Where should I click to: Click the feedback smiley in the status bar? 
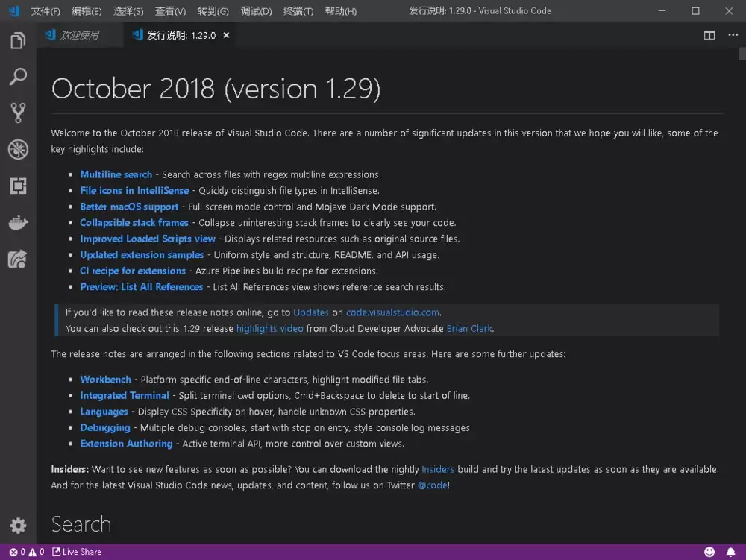709,551
